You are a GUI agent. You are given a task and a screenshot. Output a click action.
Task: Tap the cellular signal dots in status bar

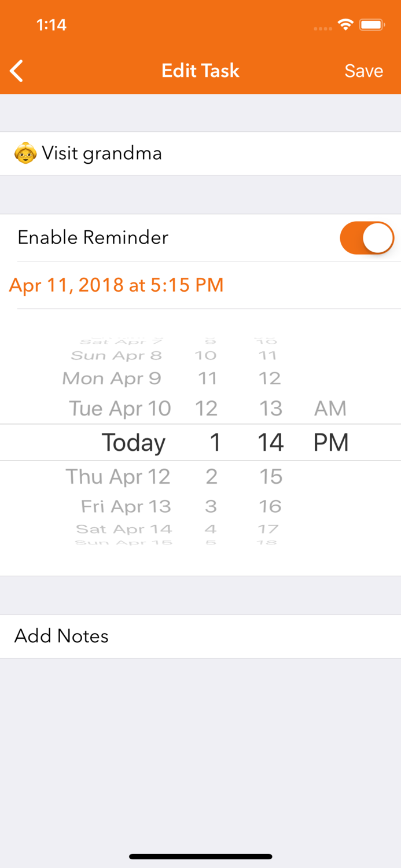click(322, 27)
